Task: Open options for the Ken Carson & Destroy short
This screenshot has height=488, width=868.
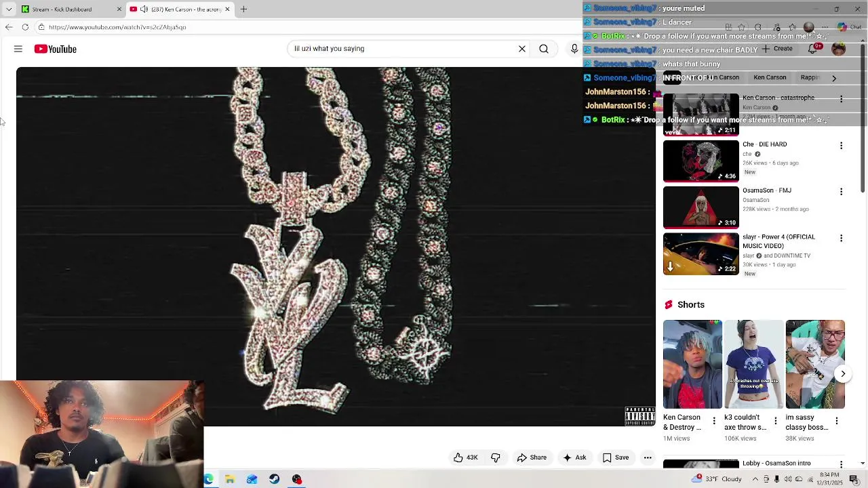Action: [x=714, y=421]
